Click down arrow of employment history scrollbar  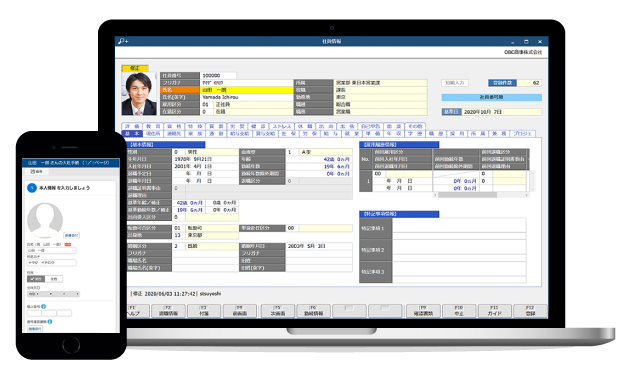click(532, 189)
